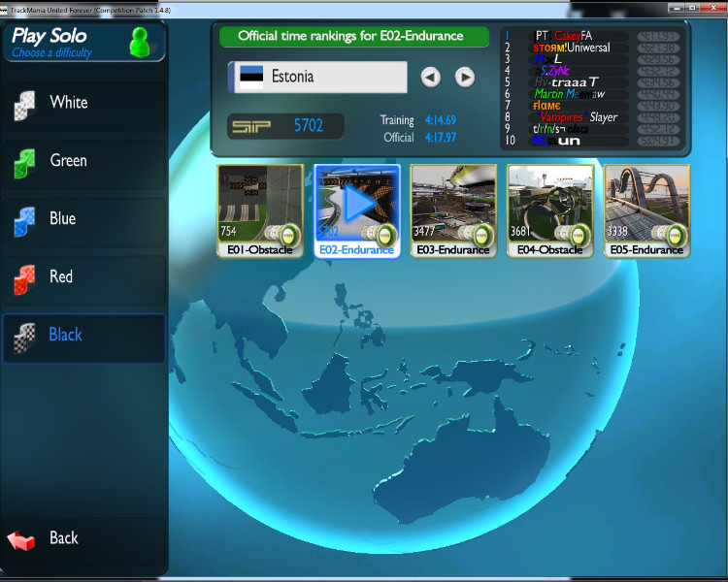Click the green player profile icon
The height and width of the screenshot is (582, 728).
click(x=142, y=44)
